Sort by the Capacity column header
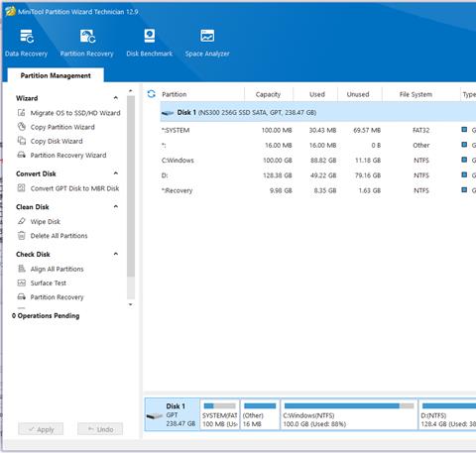This screenshot has width=476, height=453. click(x=268, y=94)
